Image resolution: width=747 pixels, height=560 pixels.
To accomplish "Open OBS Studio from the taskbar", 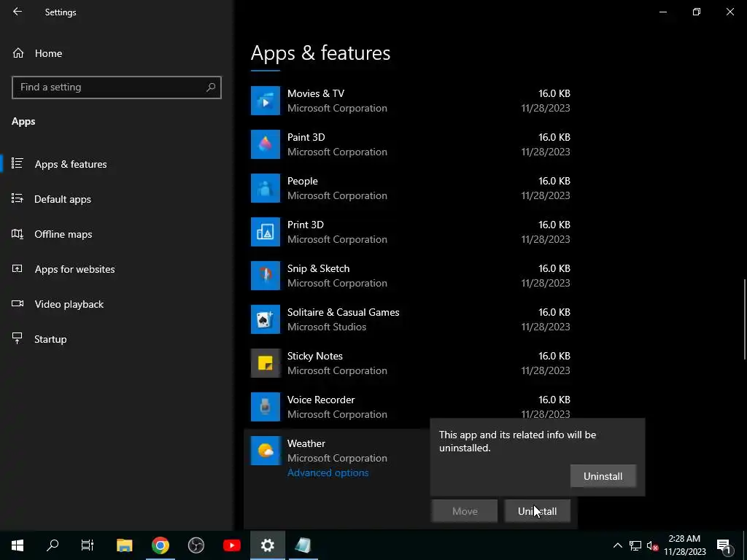I will pos(196,545).
